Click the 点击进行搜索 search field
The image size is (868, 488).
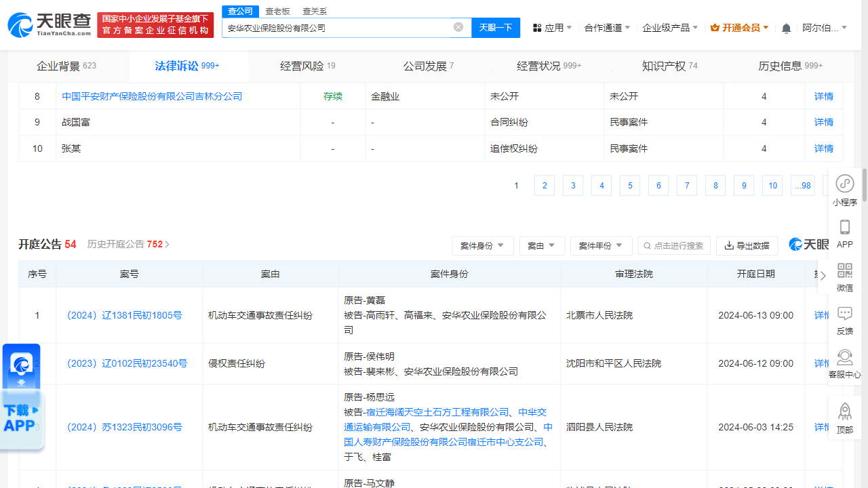click(x=675, y=245)
